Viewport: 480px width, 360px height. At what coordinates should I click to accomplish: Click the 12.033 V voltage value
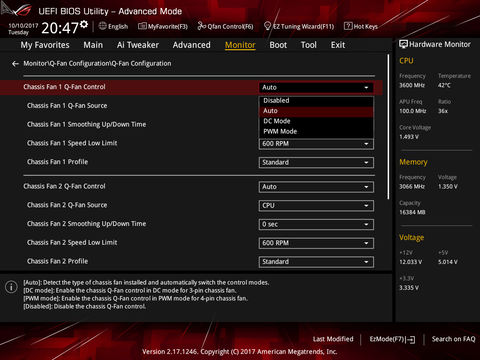[x=411, y=262]
